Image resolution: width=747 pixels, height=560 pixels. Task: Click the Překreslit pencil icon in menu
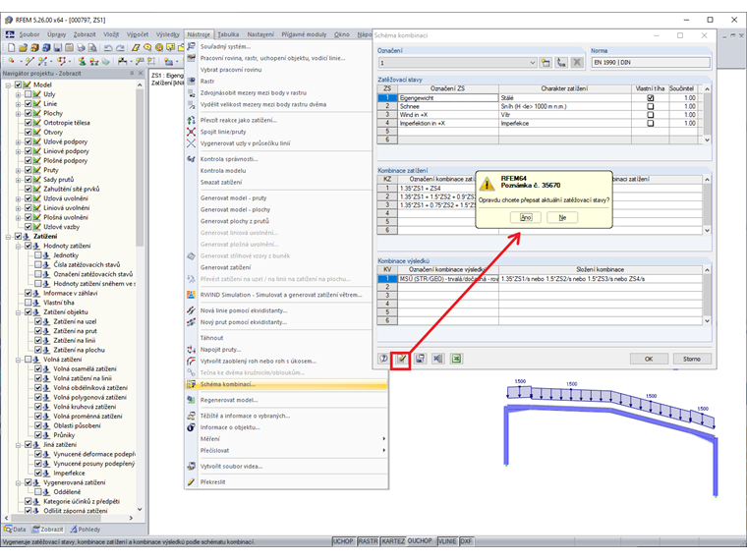point(191,482)
